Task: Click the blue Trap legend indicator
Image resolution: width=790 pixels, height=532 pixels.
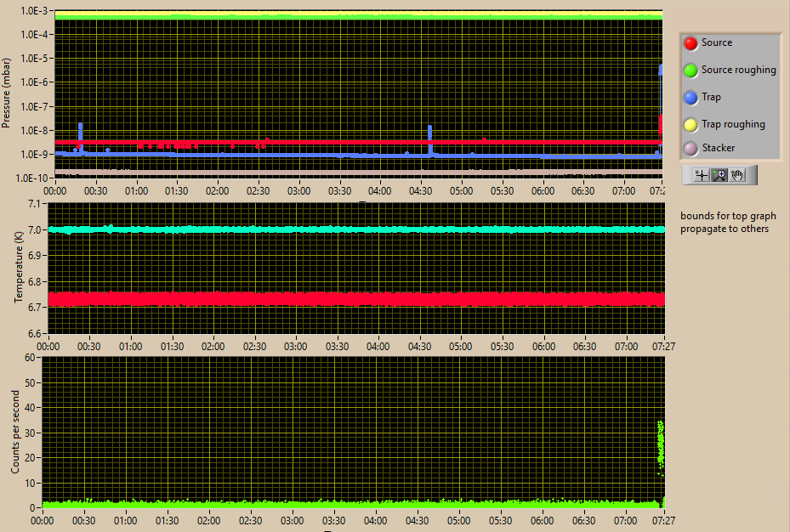Action: [691, 97]
